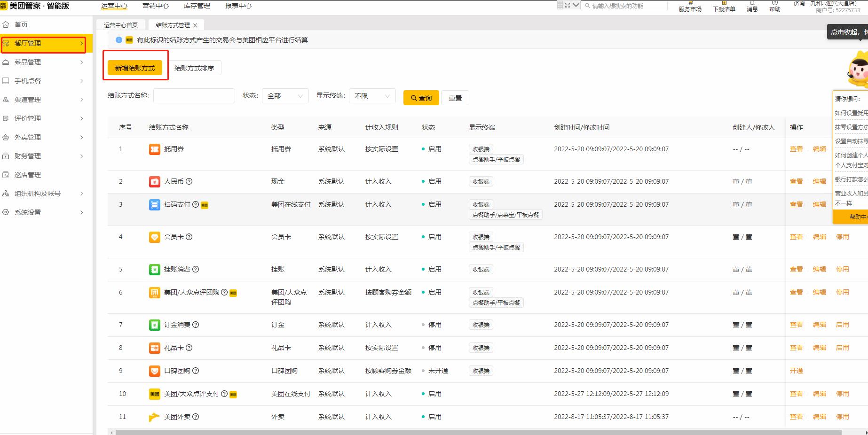Click the 结账方式排序 button
The image size is (868, 435).
coord(194,68)
